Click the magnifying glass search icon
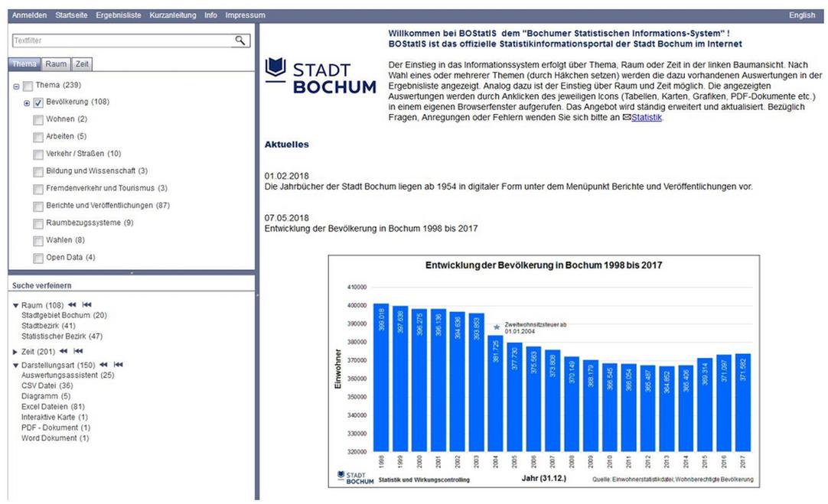 (x=240, y=38)
